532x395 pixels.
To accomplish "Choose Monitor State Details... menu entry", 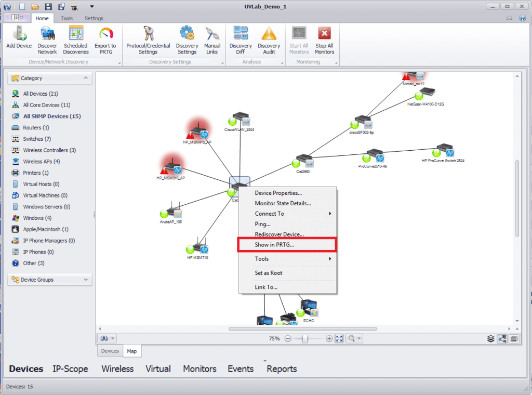I will [288, 203].
